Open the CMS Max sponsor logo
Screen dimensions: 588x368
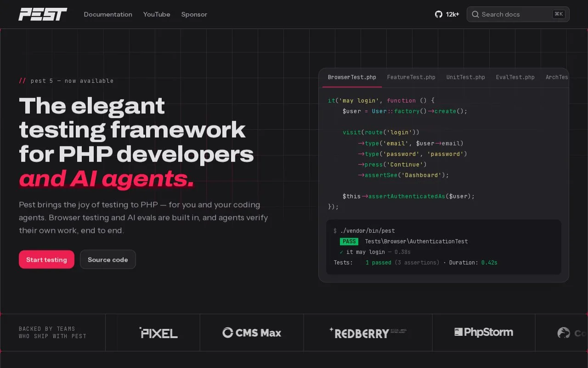pyautogui.click(x=252, y=333)
